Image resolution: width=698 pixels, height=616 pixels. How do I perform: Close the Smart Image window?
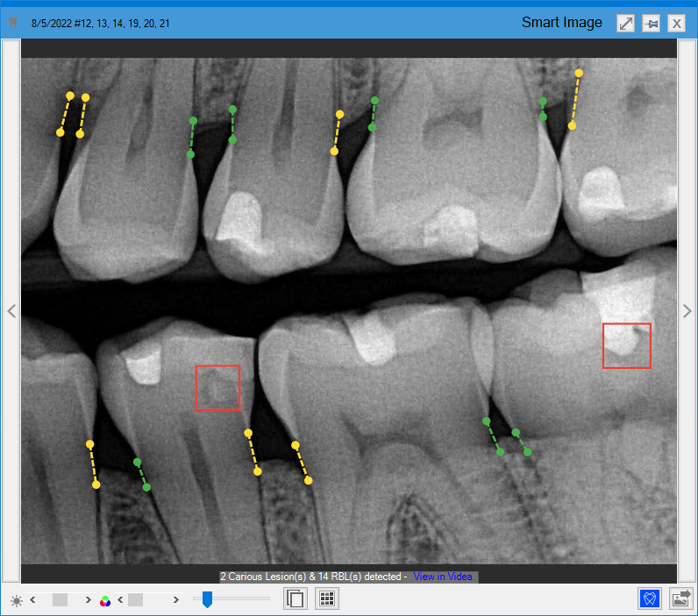(677, 24)
